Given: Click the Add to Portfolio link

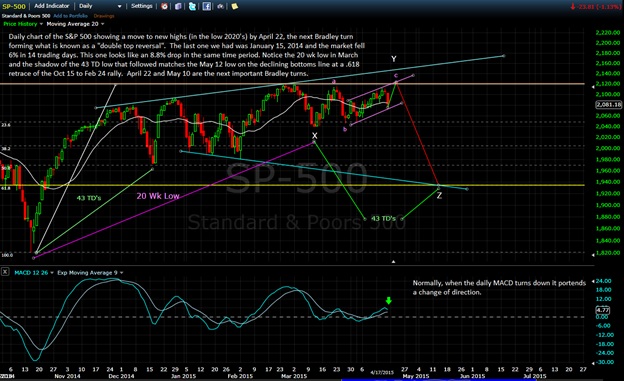Looking at the screenshot, I should [x=70, y=16].
